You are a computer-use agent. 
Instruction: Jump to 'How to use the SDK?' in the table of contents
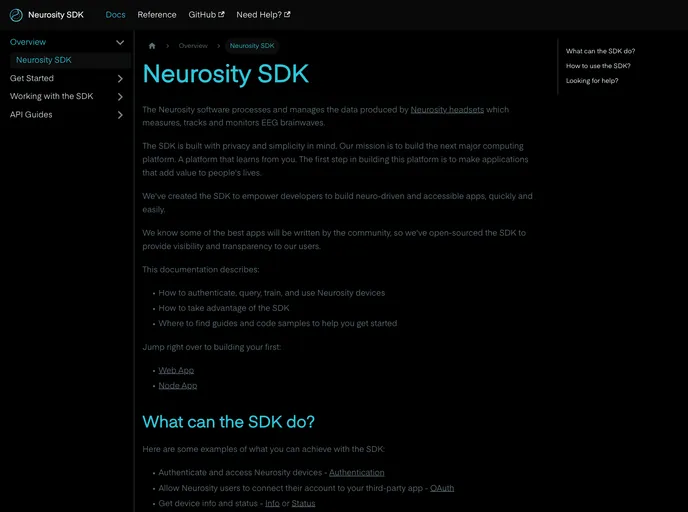[598, 66]
